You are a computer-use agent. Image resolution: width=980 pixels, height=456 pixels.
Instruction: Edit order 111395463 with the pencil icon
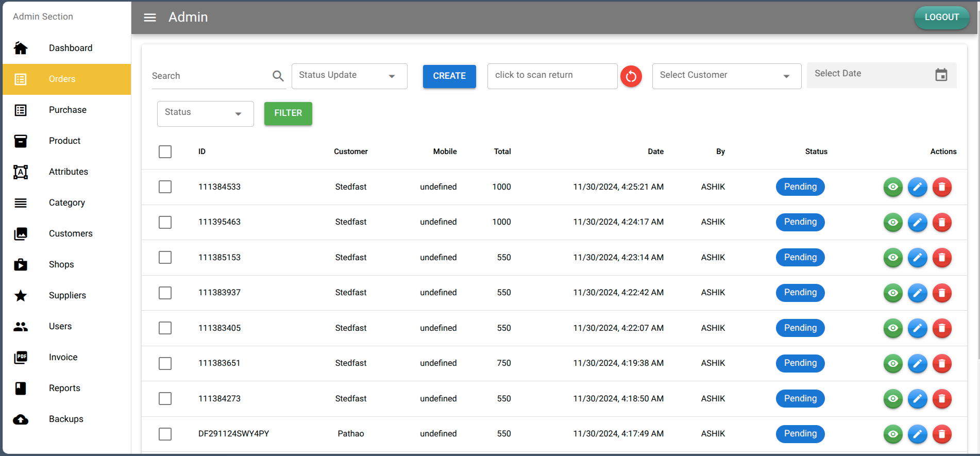coord(917,223)
